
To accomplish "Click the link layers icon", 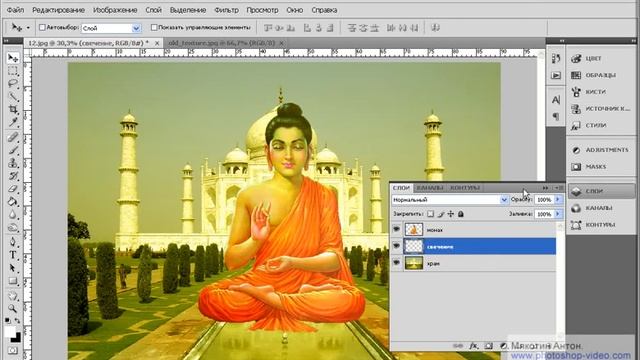I will 458,346.
